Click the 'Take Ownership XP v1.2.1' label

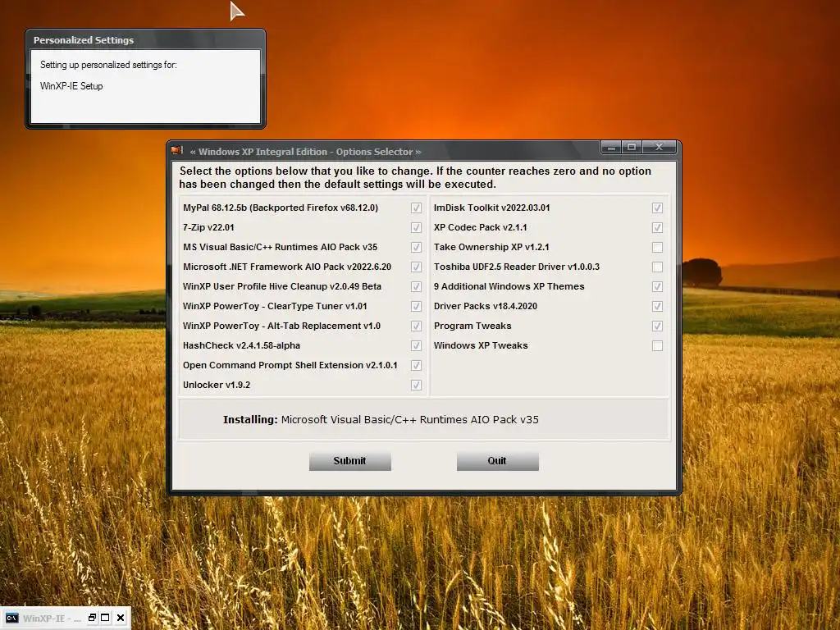coord(491,248)
